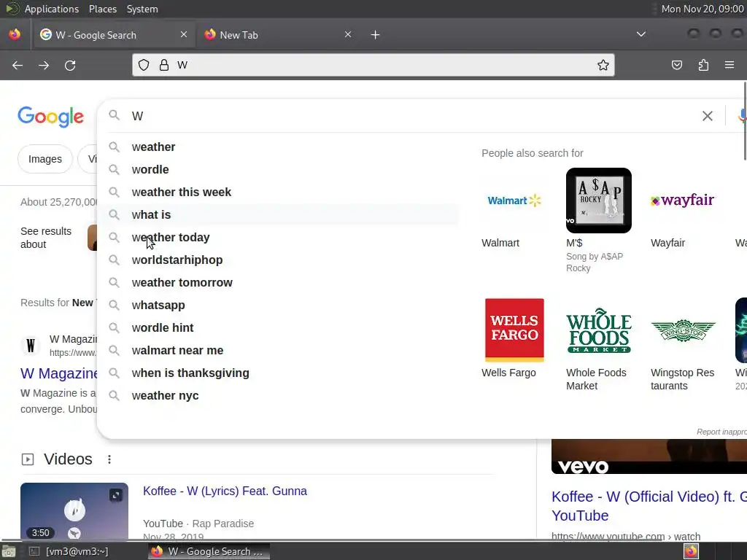Screen dimensions: 747x560
Task: Reload the current page
Action: 70,65
